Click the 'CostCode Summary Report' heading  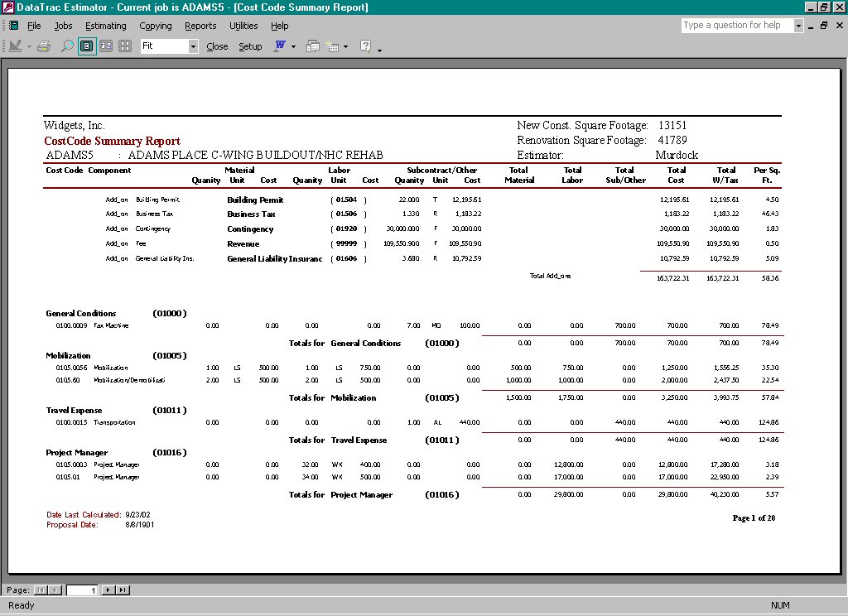[x=112, y=141]
